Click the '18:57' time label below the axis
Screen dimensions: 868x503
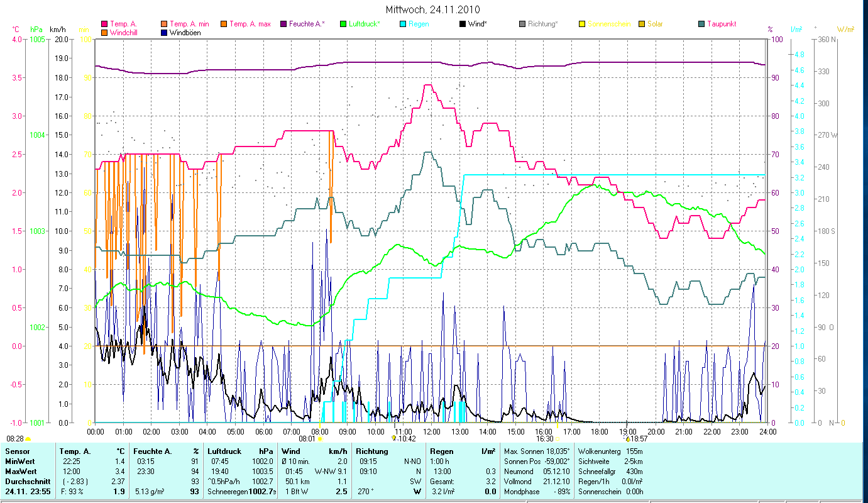click(639, 439)
